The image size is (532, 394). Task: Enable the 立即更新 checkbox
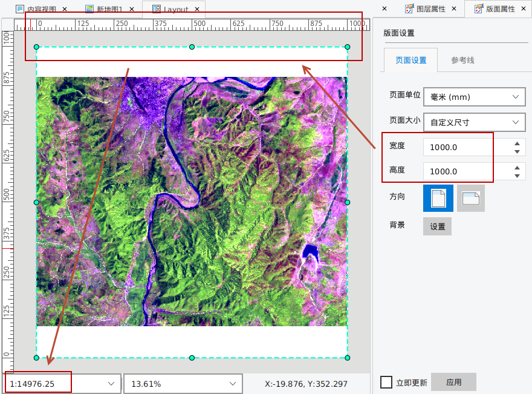(386, 383)
